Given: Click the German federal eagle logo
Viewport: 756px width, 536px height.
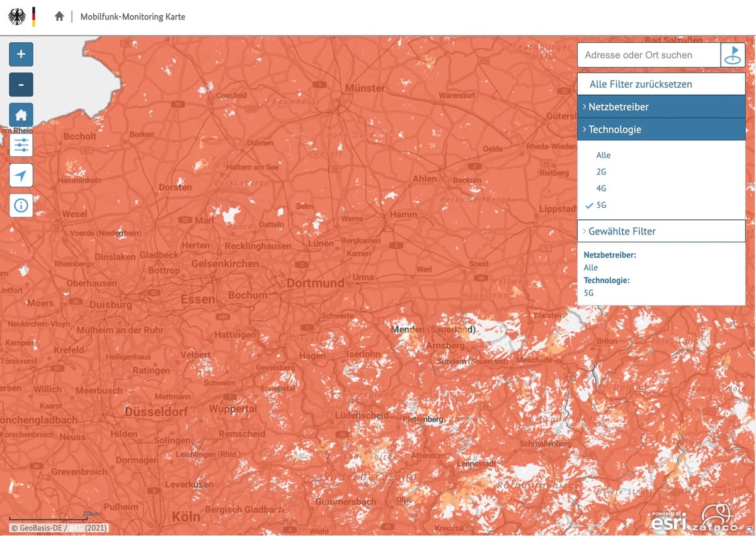Looking at the screenshot, I should [18, 16].
